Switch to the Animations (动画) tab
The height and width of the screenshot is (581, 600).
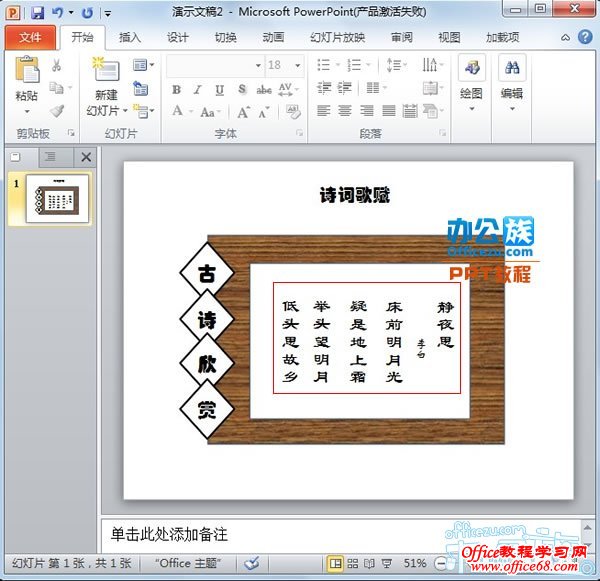tap(273, 37)
